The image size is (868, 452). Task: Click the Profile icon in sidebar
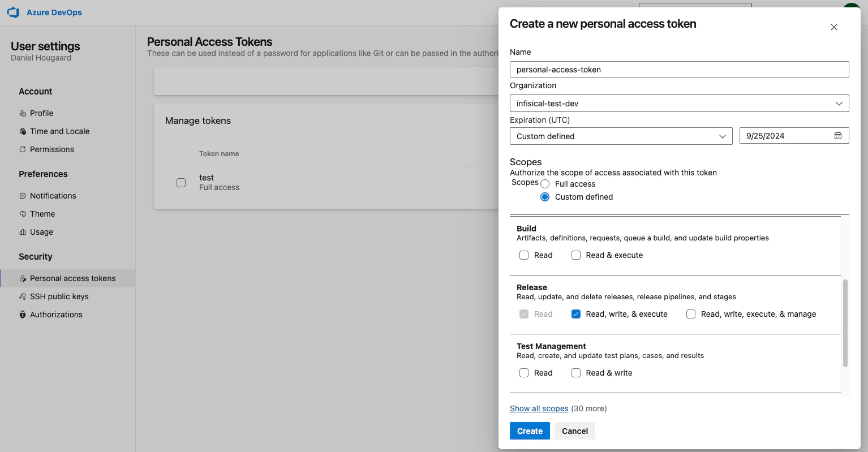pyautogui.click(x=23, y=113)
